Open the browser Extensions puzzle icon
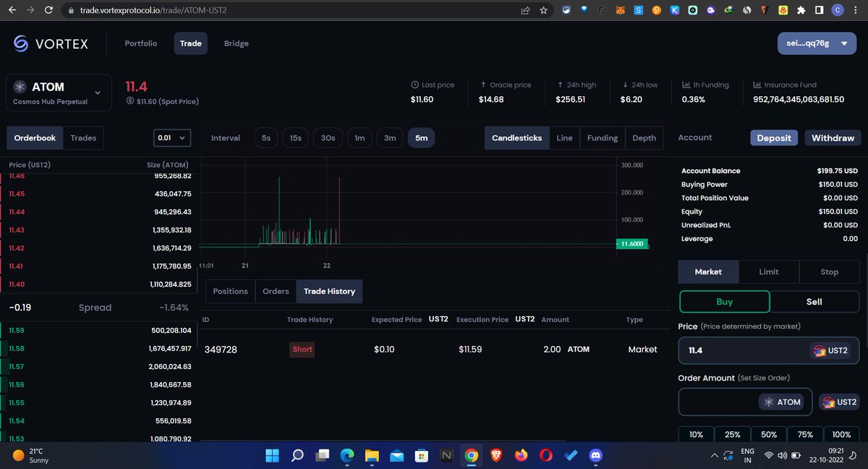The height and width of the screenshot is (469, 868). (801, 11)
